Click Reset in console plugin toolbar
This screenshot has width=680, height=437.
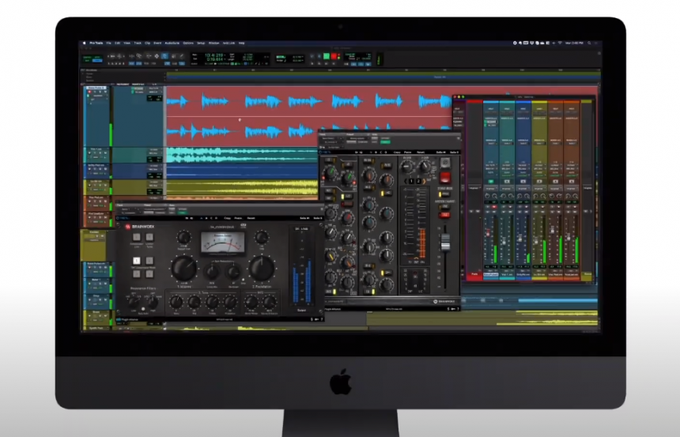pos(421,152)
